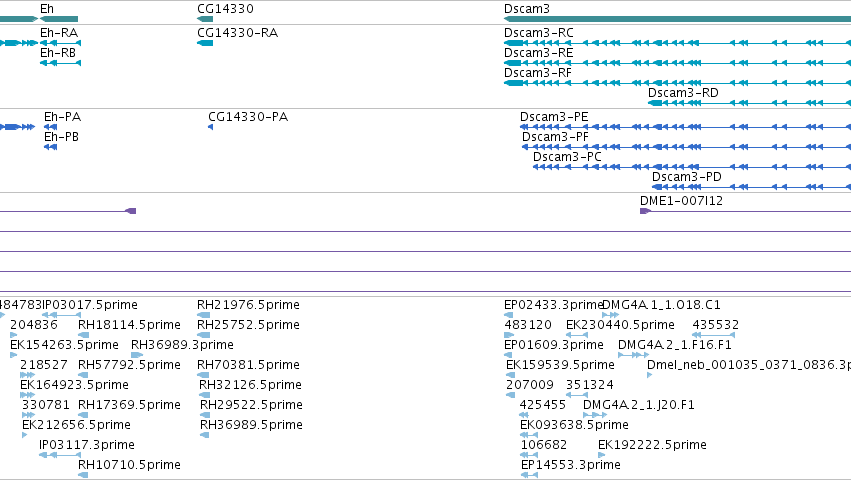
Task: Click the EK192222.5prime EST arrow
Action: [601, 455]
